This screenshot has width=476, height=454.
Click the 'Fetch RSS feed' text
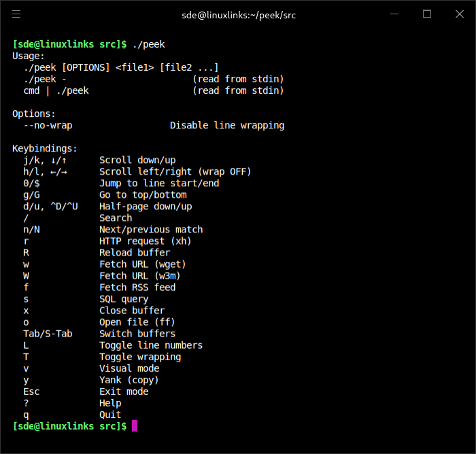(x=137, y=287)
